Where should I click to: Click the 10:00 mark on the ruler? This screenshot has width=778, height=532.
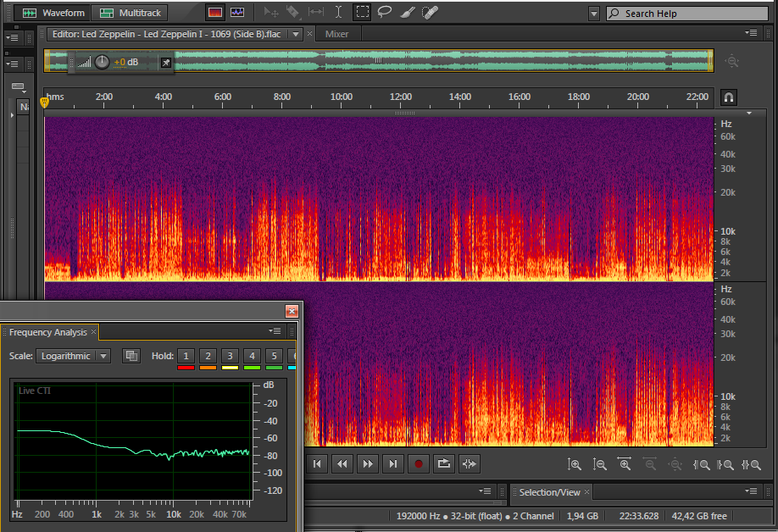click(342, 97)
